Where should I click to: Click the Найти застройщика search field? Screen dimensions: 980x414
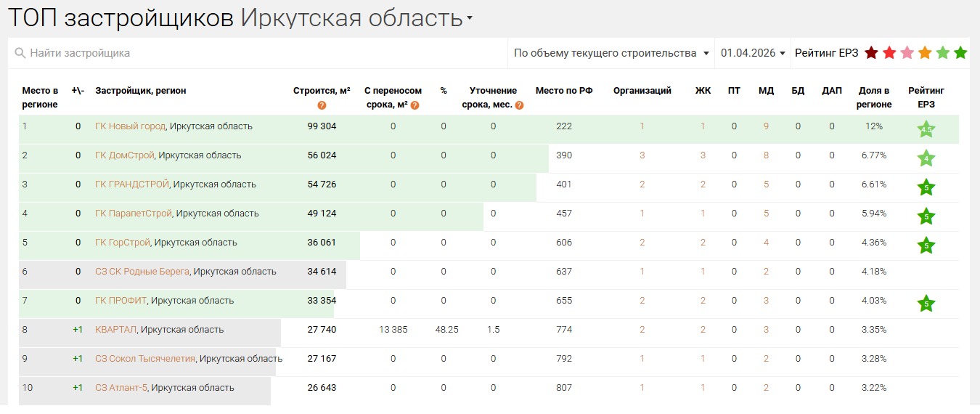click(x=261, y=53)
